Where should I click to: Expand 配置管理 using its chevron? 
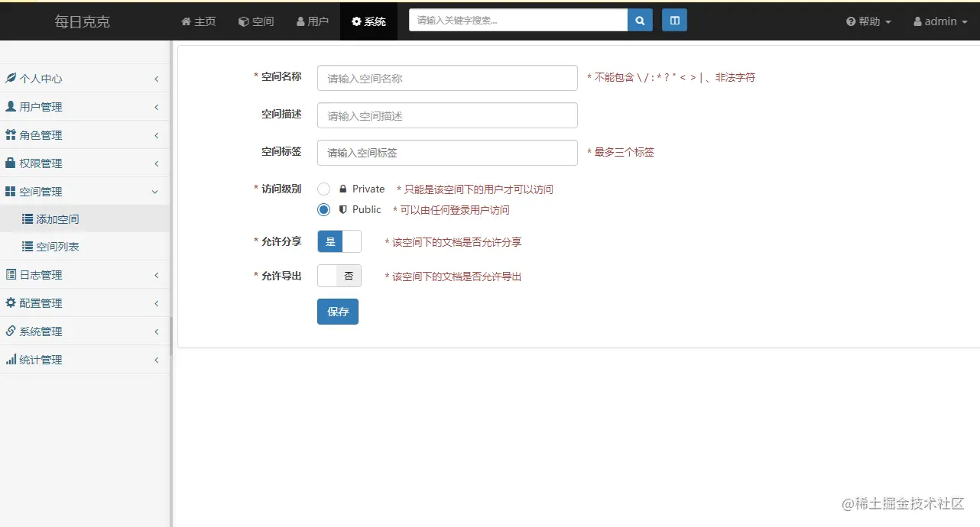pos(156,303)
